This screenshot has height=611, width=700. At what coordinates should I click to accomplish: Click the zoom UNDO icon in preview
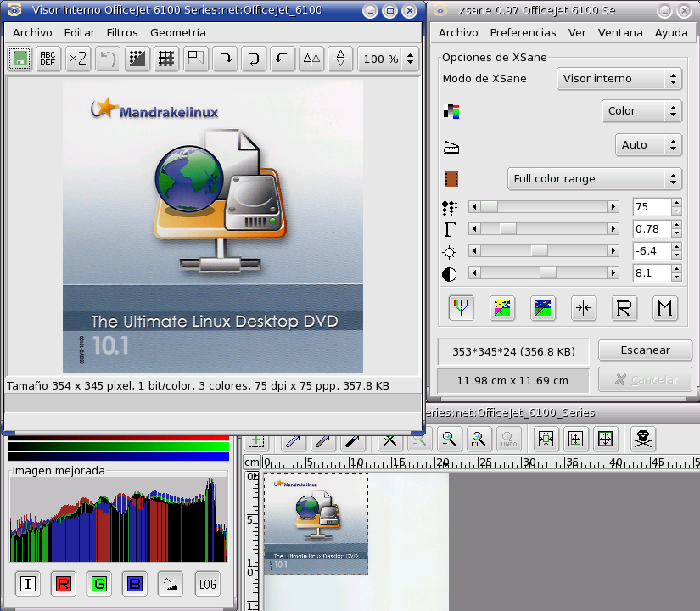[x=508, y=439]
